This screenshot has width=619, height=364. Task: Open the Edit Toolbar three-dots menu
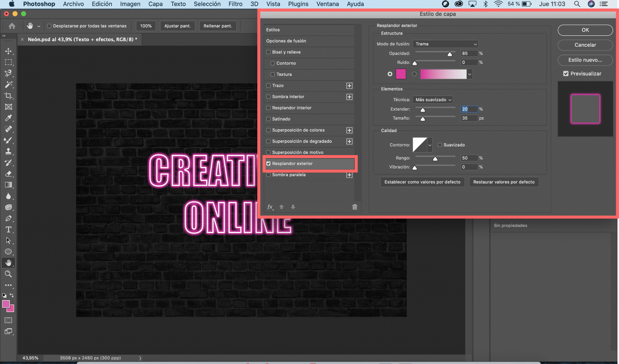tap(8, 285)
